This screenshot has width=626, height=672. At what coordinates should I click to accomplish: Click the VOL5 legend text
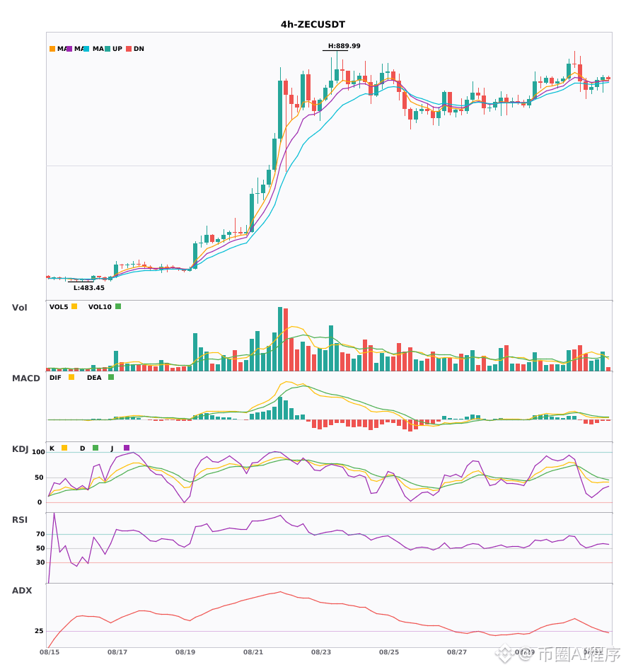tap(59, 307)
